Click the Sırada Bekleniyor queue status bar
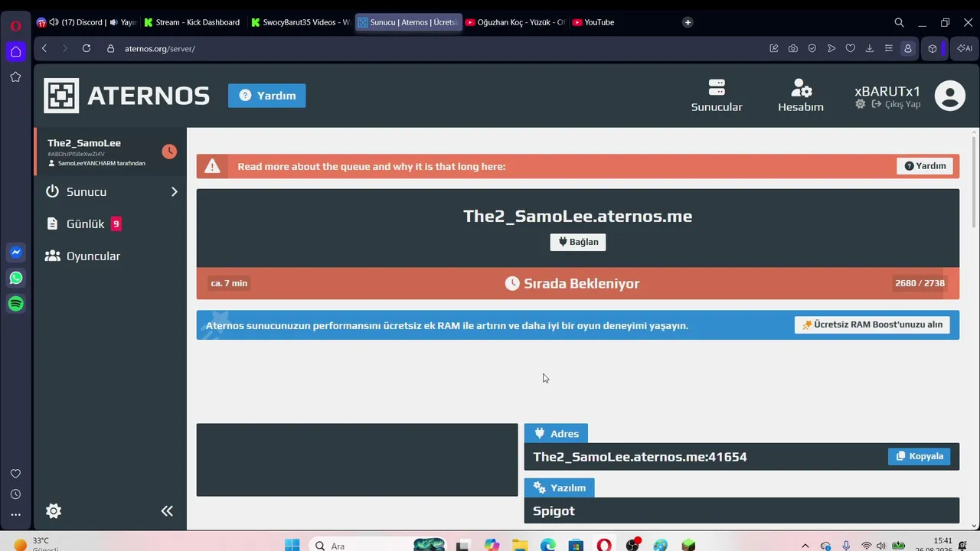The image size is (980, 551). tap(577, 283)
